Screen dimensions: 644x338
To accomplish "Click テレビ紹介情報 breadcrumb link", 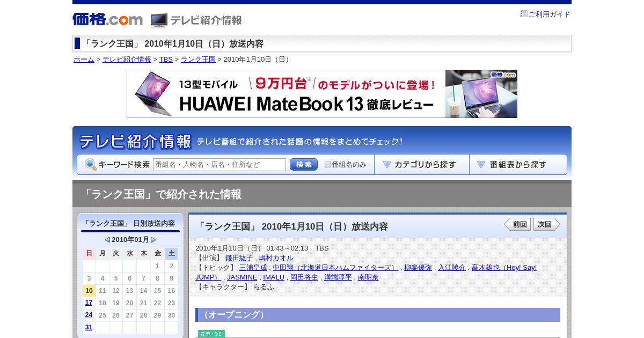I will 127,60.
